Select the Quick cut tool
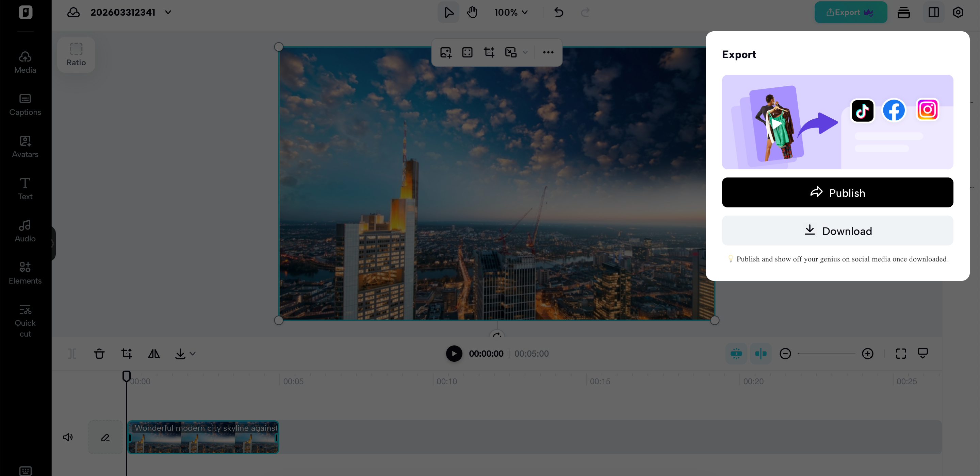Viewport: 980px width, 476px height. [25, 319]
